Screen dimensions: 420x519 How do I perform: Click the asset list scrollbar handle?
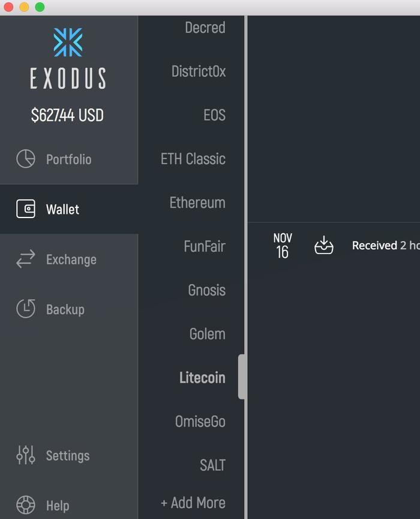[241, 377]
